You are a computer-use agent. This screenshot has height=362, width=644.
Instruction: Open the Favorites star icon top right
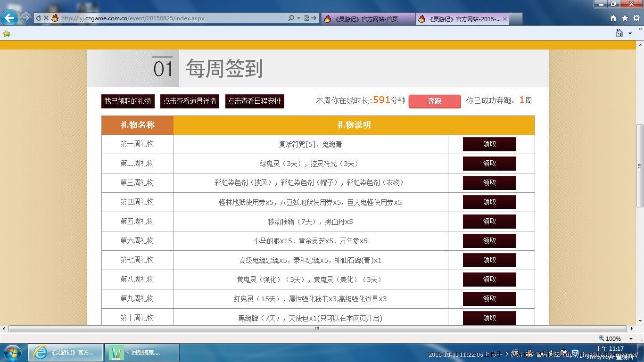pos(625,18)
